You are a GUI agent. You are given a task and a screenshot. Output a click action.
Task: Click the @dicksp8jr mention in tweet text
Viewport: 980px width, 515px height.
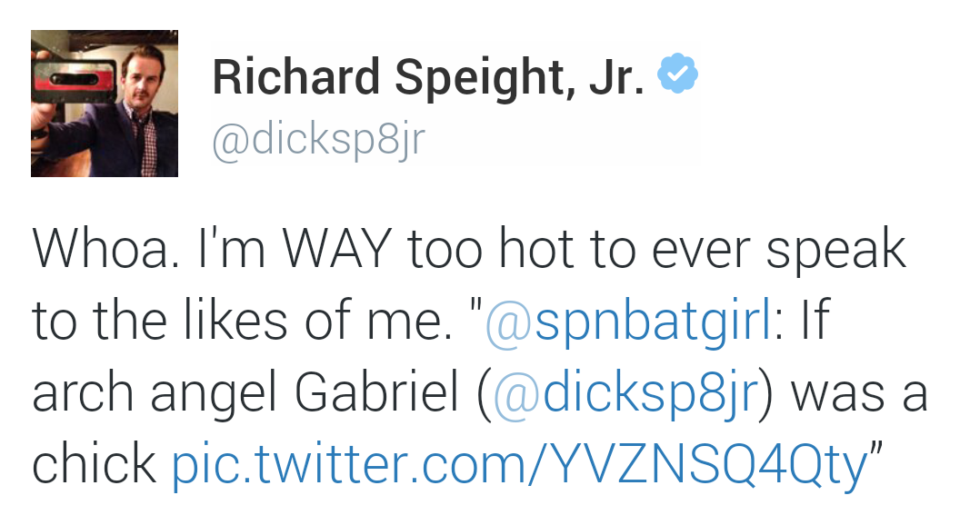pyautogui.click(x=627, y=392)
